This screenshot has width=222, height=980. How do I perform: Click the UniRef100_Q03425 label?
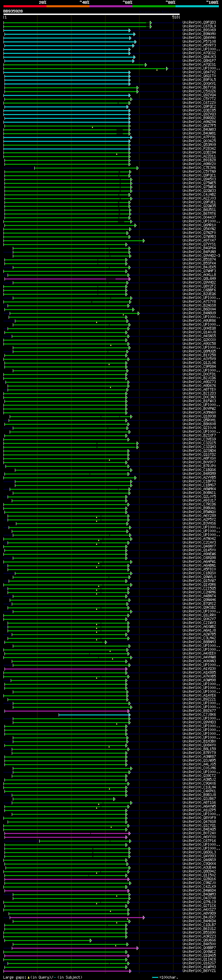click(x=199, y=141)
